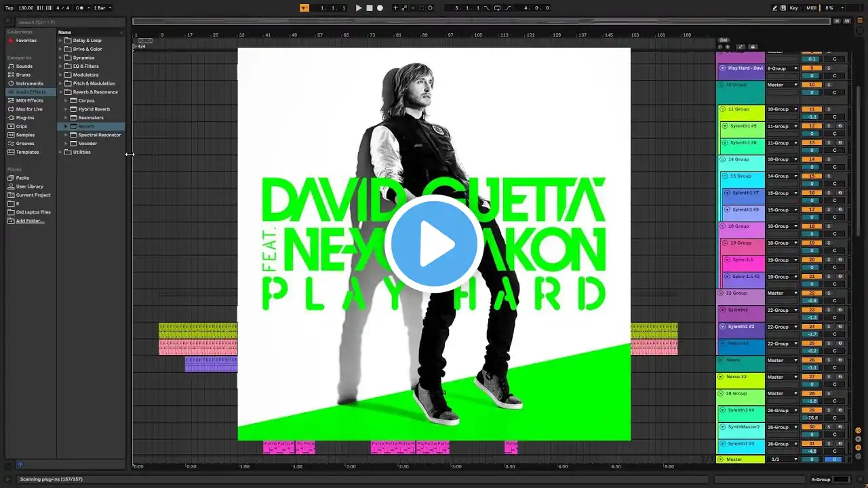Solo the Sylenth1 #6 track

[828, 143]
